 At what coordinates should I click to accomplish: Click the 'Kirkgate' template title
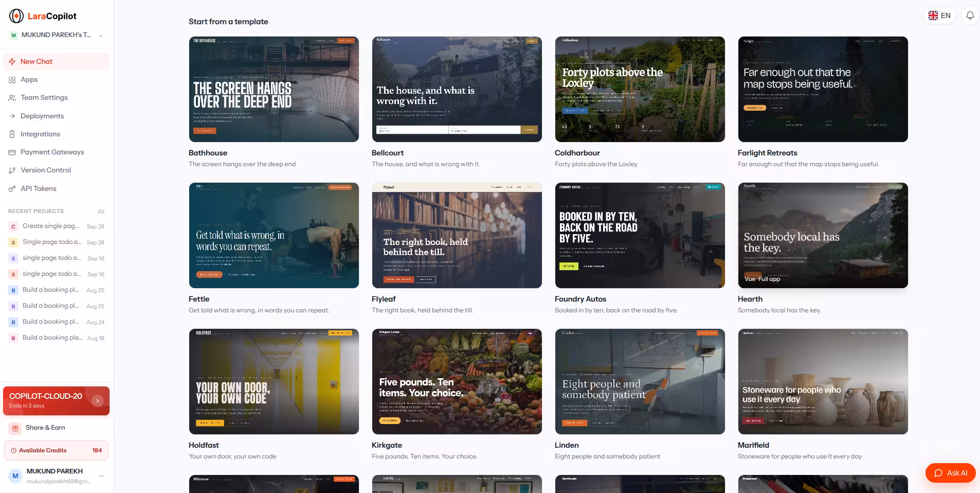pos(387,445)
